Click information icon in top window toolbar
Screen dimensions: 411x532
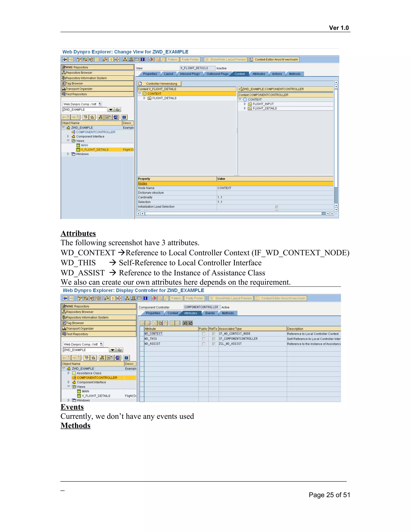click(x=143, y=59)
